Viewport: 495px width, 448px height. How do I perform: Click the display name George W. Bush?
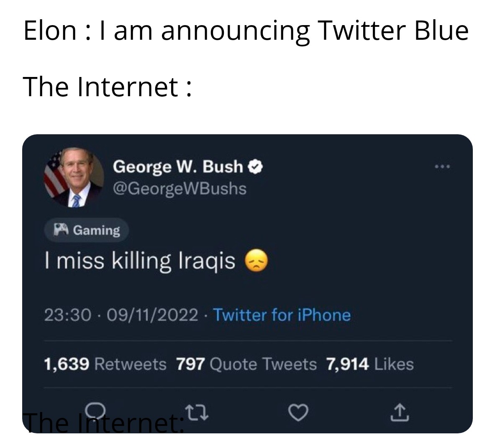(x=178, y=166)
